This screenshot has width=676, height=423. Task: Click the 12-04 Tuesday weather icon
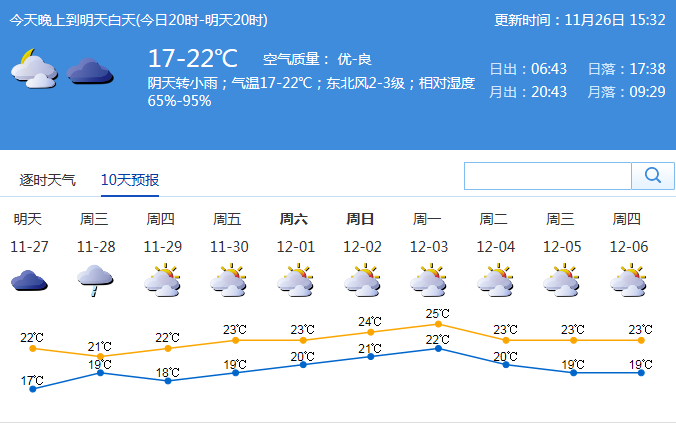coord(495,281)
